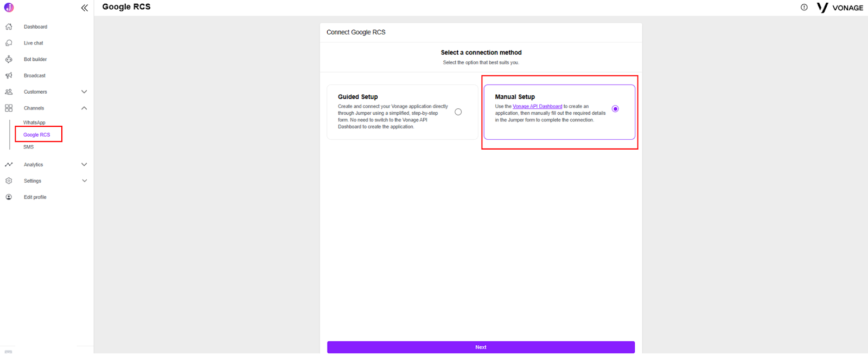Click the Next button
This screenshot has height=356, width=868.
(481, 347)
